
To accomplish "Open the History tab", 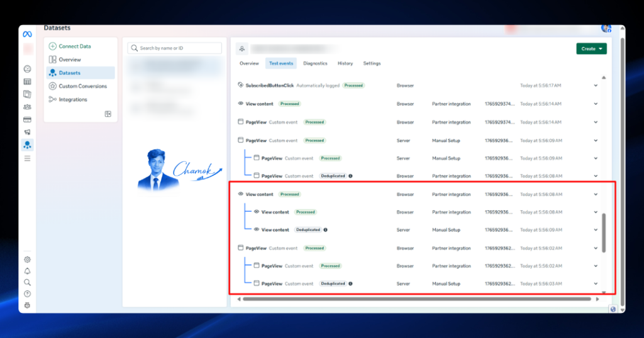I will pos(345,64).
